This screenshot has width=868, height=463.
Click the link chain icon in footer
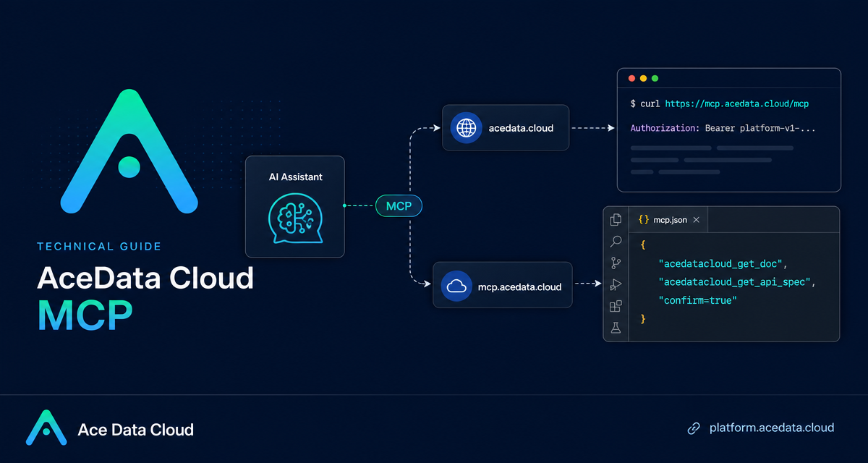click(694, 428)
